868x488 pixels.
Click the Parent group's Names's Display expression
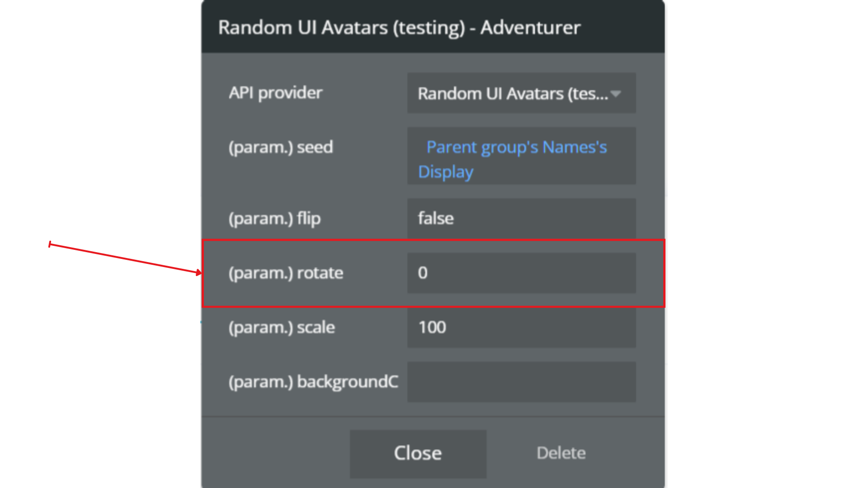click(516, 148)
